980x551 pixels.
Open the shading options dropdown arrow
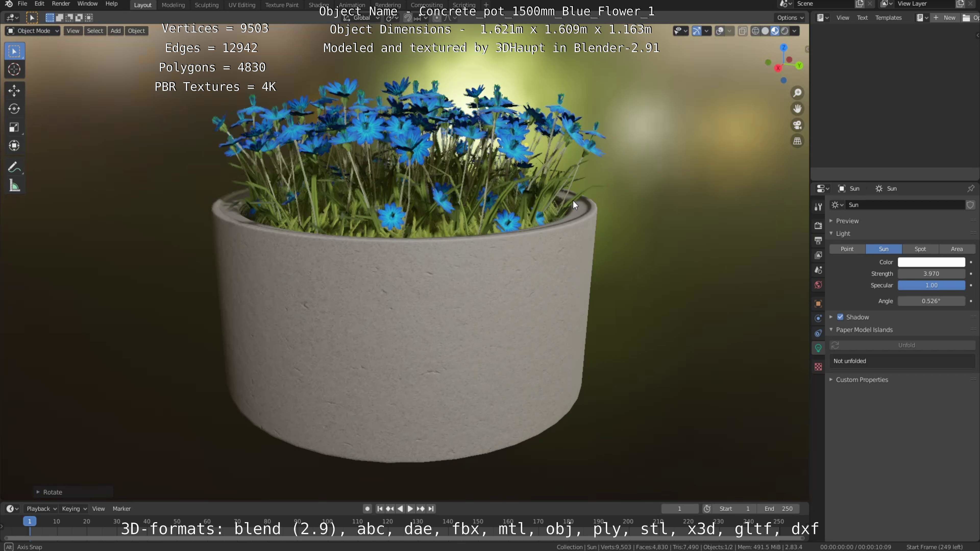[x=794, y=31]
